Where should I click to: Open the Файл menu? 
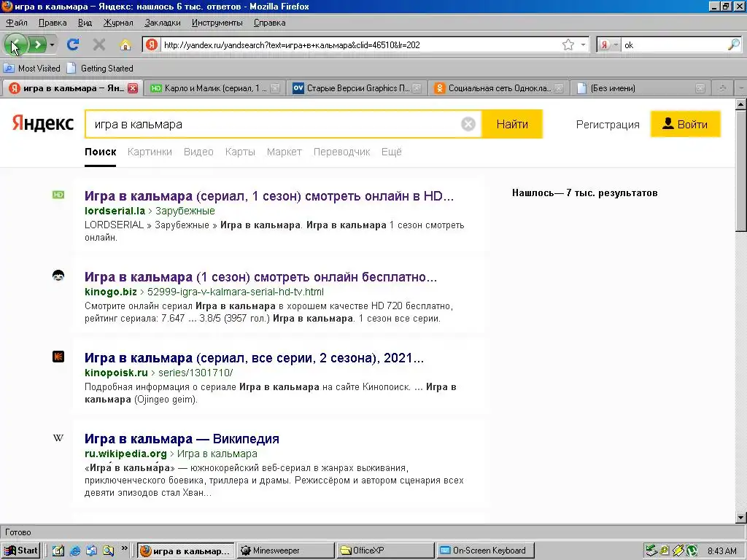(x=17, y=23)
